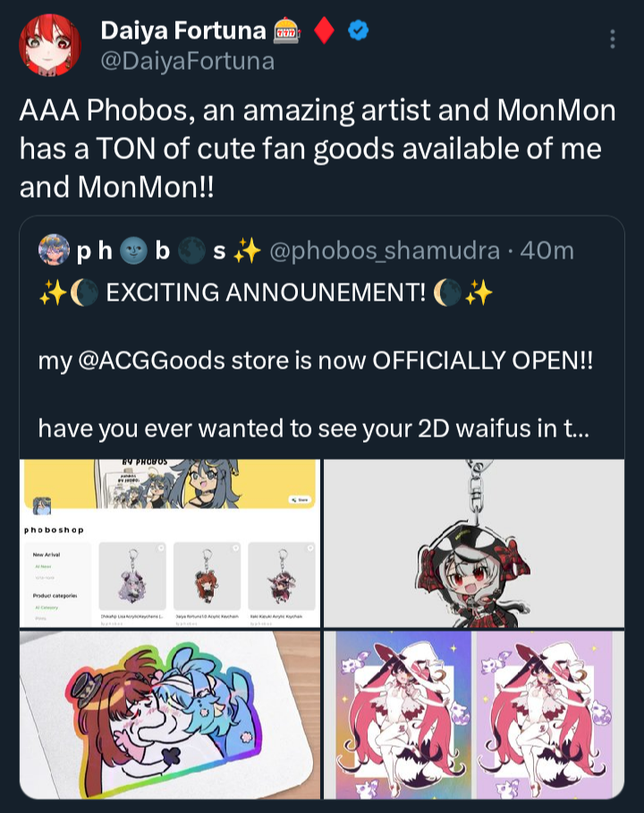Open the hooded chibi keychain image
Image resolution: width=644 pixels, height=813 pixels.
(474, 544)
